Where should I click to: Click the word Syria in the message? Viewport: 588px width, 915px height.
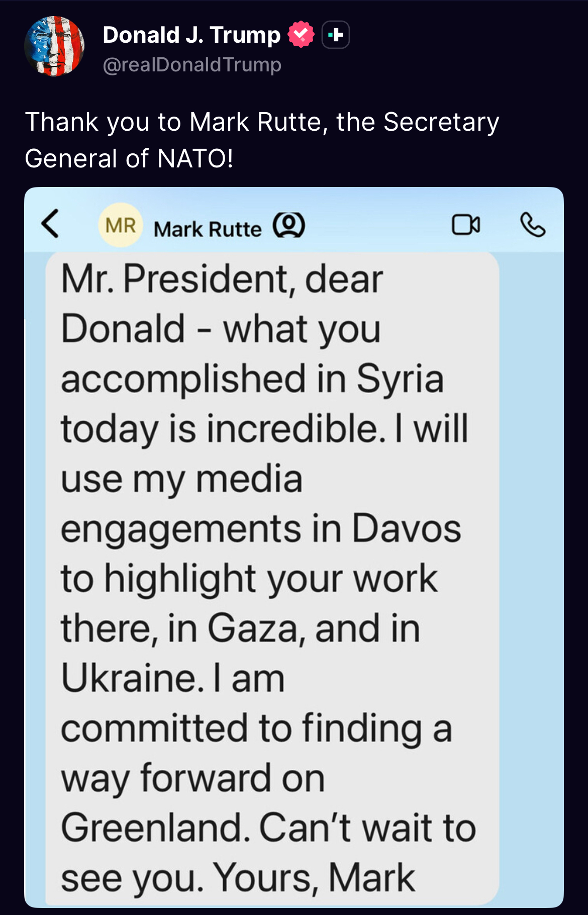click(x=400, y=379)
